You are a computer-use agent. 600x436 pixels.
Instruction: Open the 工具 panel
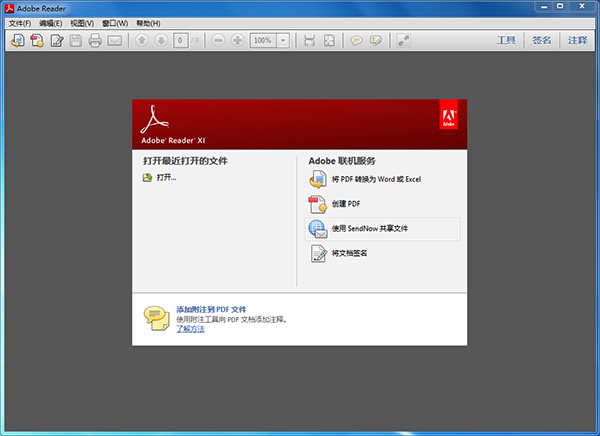tap(507, 41)
